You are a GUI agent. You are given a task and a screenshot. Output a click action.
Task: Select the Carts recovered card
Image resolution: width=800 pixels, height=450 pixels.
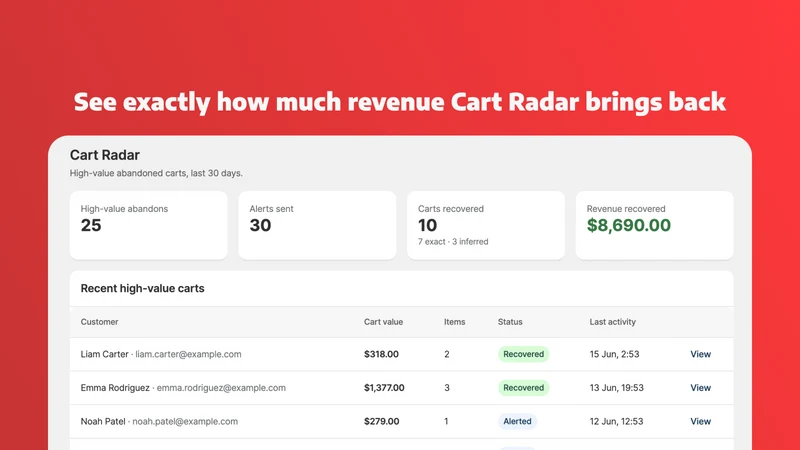(x=486, y=225)
